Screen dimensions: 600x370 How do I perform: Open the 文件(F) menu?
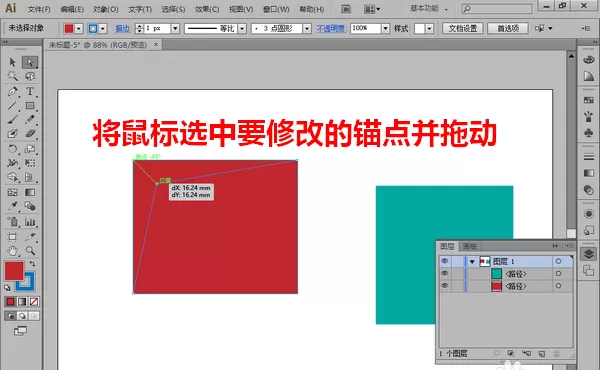pos(39,9)
